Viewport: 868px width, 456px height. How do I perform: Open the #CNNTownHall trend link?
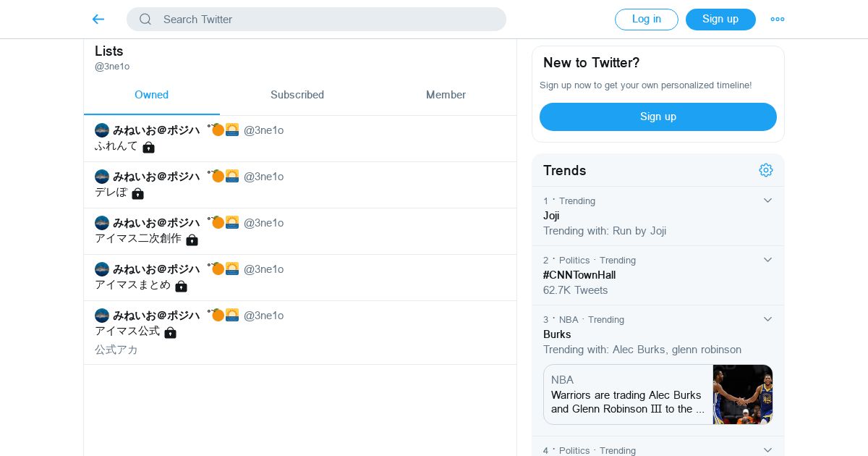[579, 275]
